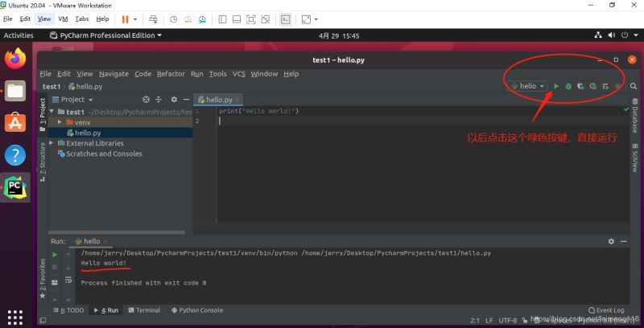Open Ubuntu Software from the dock
644x328 pixels.
pyautogui.click(x=15, y=122)
